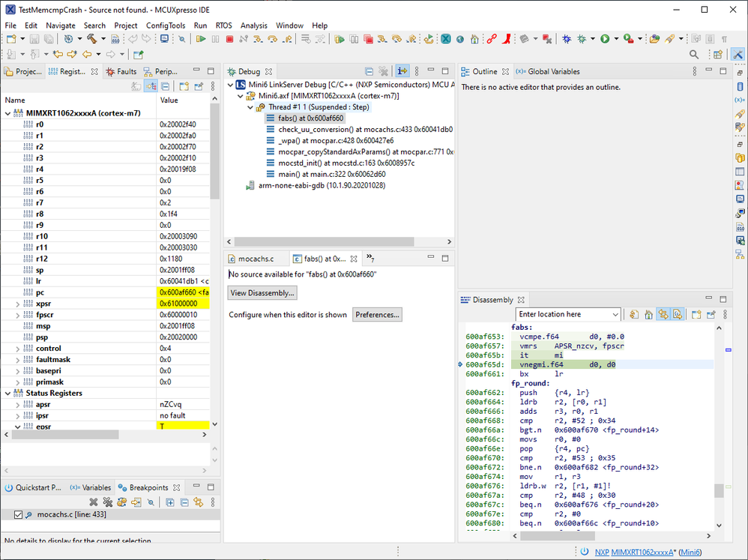
Task: Click the green circular Run icon
Action: coord(605,39)
